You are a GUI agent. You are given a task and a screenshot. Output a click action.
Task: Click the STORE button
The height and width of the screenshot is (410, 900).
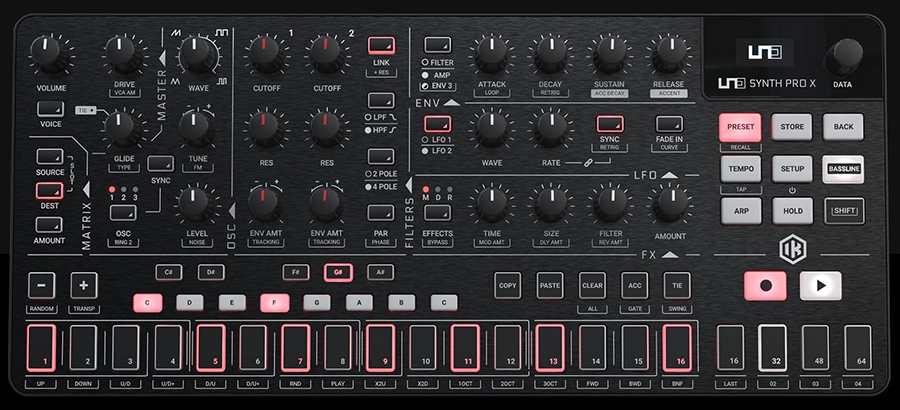(792, 127)
